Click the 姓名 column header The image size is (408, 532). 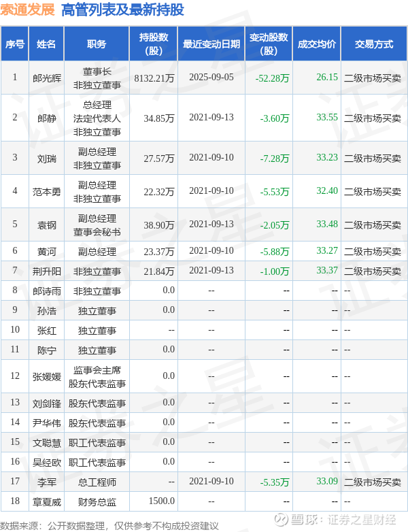[x=46, y=44]
